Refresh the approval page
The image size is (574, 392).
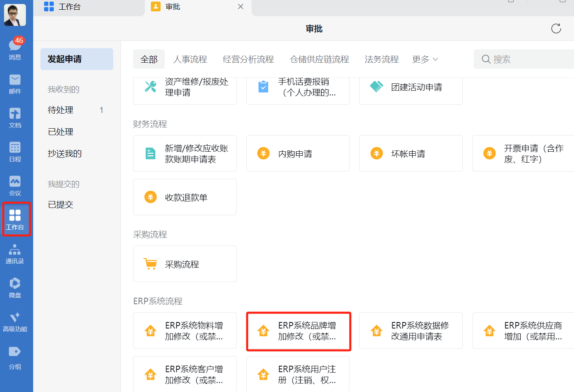click(556, 28)
